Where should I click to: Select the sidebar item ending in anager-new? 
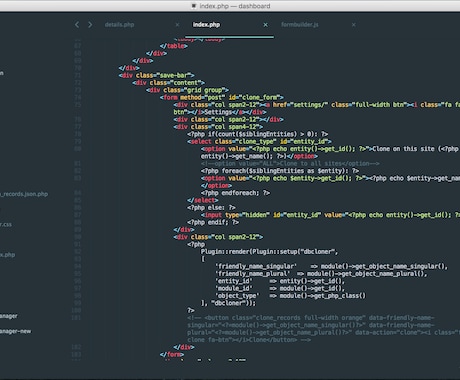coord(15,331)
